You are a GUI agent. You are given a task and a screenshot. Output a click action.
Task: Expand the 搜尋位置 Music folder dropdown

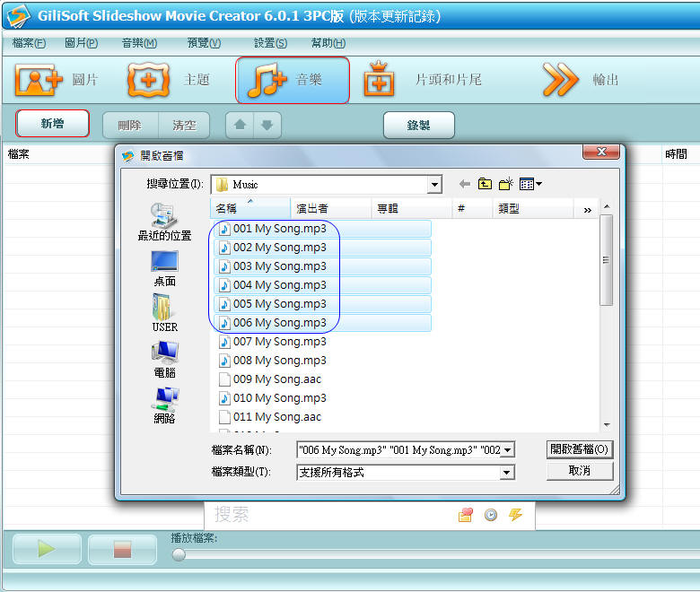(x=434, y=185)
